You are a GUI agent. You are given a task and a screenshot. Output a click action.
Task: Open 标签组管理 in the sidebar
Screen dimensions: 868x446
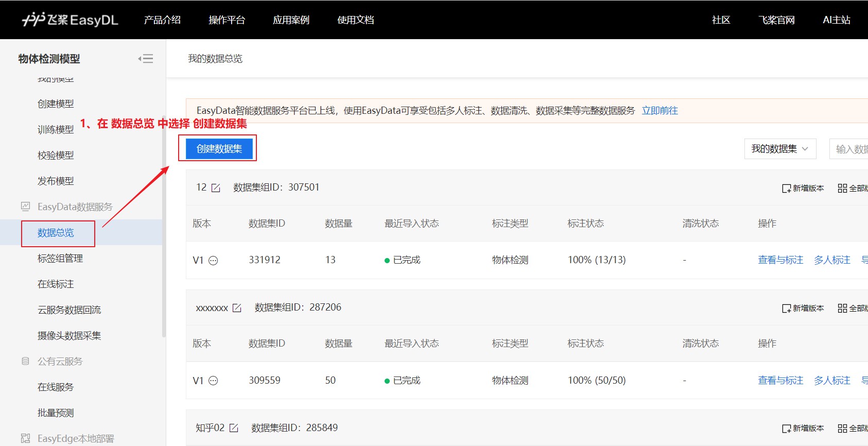click(x=60, y=258)
